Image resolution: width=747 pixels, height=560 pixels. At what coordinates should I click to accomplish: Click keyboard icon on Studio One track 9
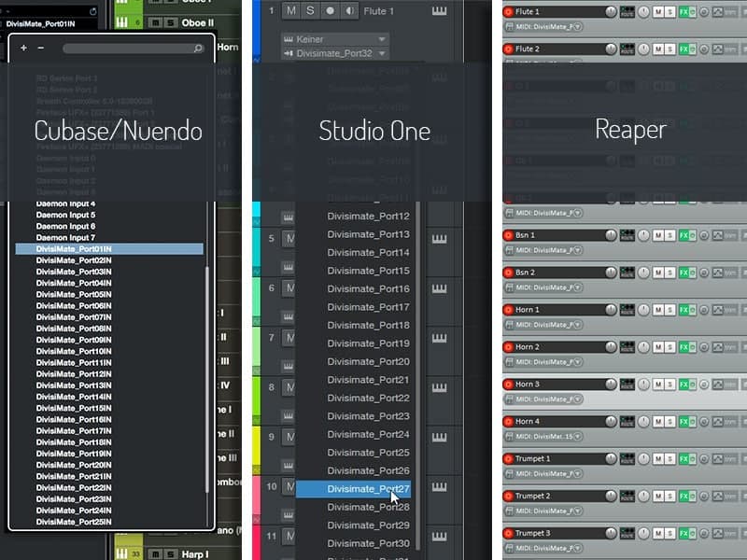[439, 437]
